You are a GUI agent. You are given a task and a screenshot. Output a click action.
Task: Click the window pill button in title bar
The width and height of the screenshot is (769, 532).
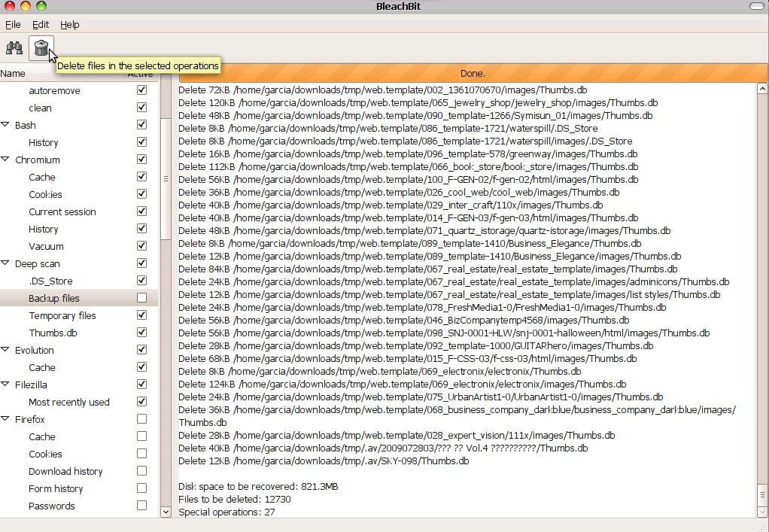click(757, 6)
